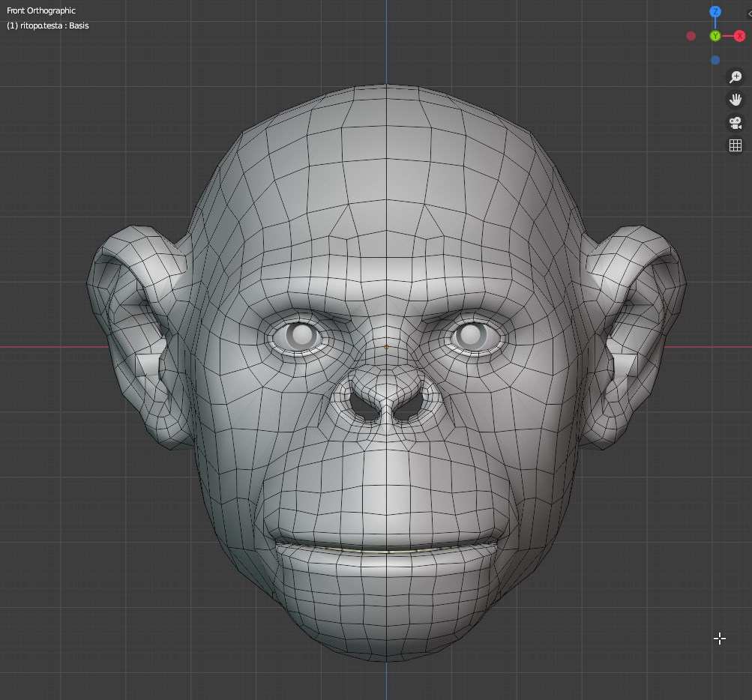This screenshot has width=752, height=700.
Task: Toggle to bottom view via the faded -Z ball
Action: 715,60
